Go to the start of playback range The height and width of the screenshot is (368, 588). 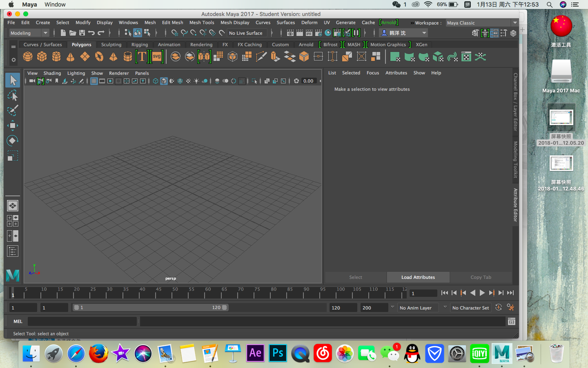click(x=445, y=293)
